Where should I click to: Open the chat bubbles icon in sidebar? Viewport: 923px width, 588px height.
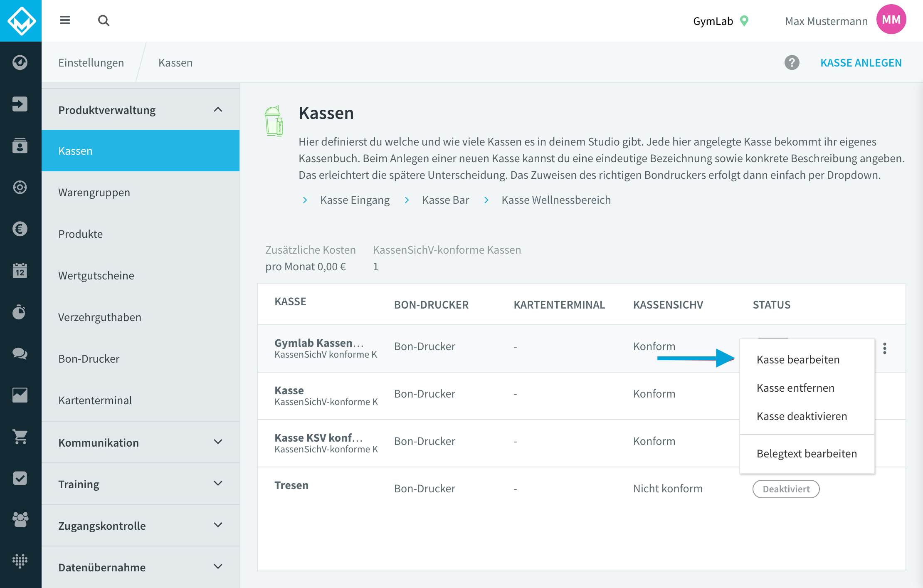(x=20, y=353)
